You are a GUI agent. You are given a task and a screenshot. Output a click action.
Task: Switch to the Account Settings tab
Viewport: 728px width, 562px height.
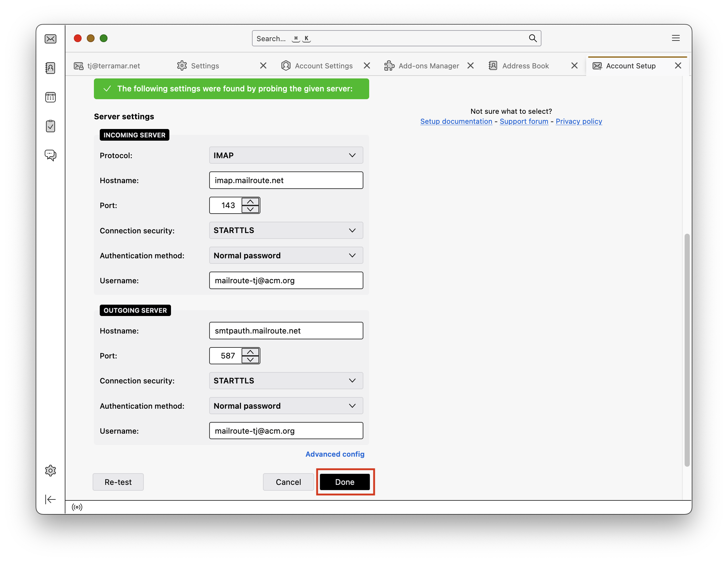(x=323, y=66)
